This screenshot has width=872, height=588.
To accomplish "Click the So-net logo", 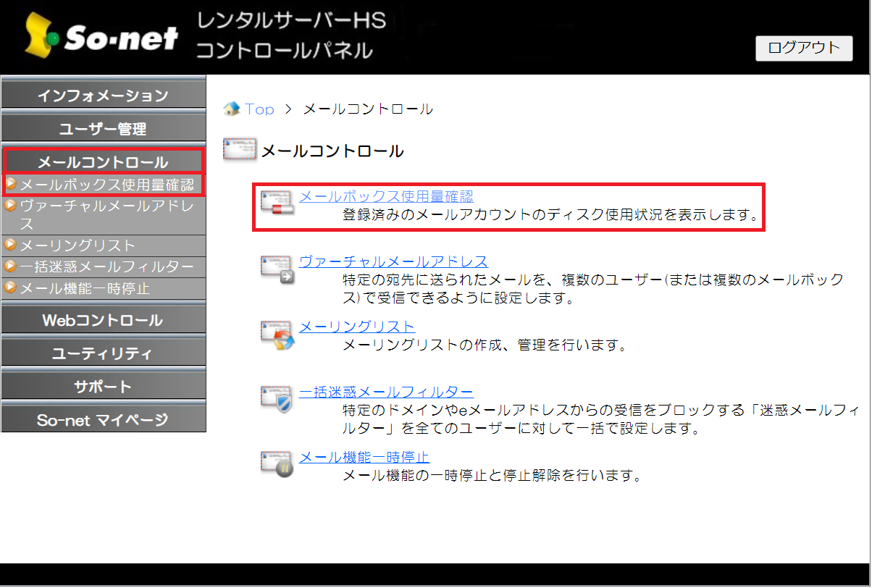I will click(101, 38).
